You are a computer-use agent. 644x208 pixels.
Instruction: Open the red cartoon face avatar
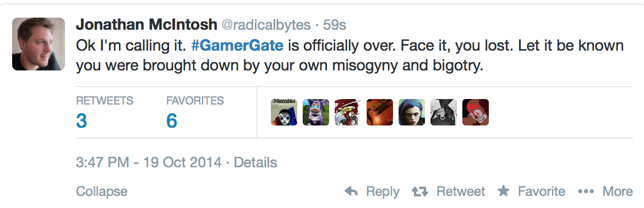(x=476, y=112)
